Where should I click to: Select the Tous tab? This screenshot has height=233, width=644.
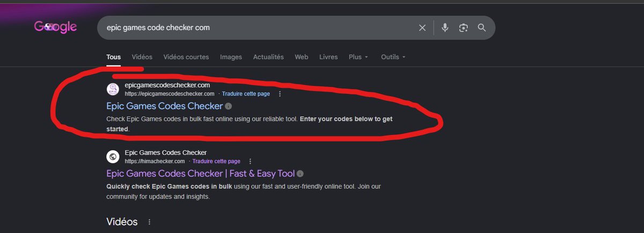114,57
